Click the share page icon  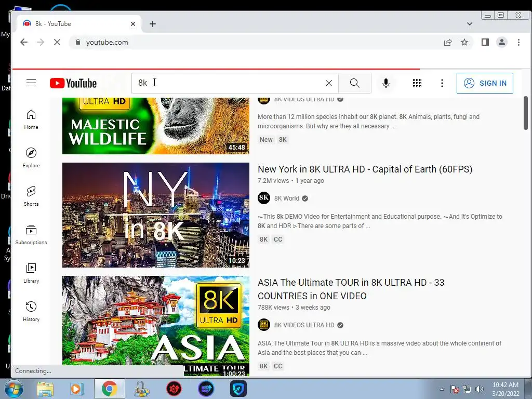point(448,42)
